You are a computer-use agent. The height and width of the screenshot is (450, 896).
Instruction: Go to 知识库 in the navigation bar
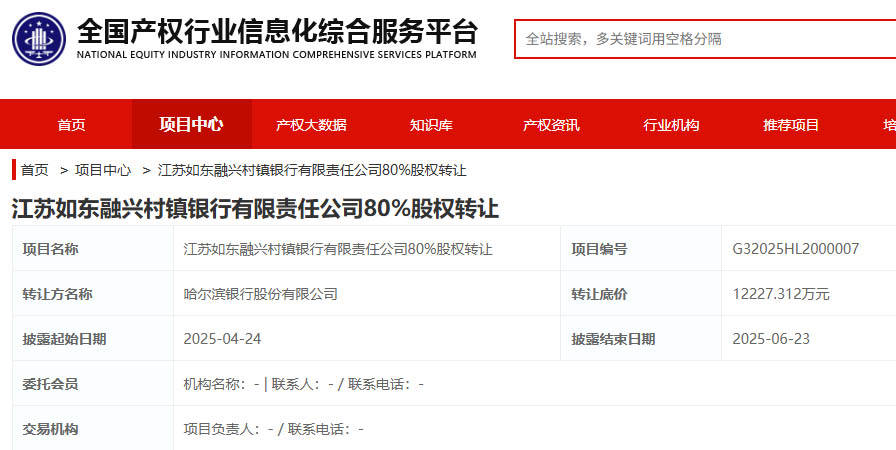(x=431, y=124)
